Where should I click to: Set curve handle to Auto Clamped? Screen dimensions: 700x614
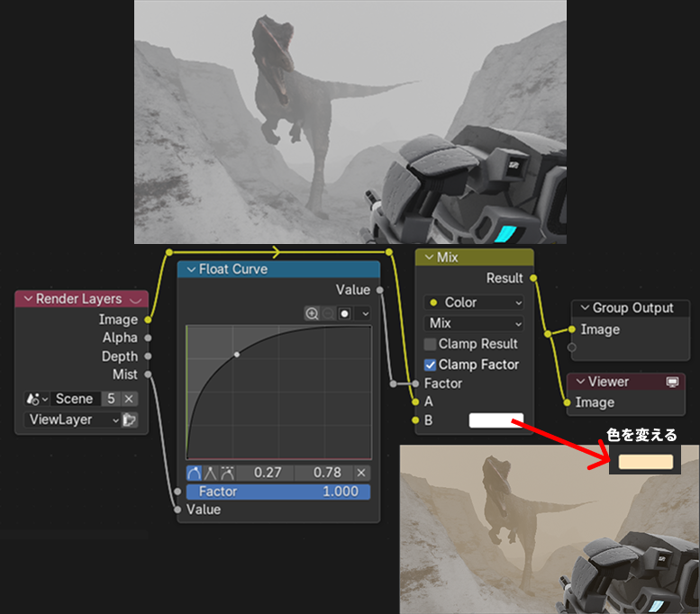[x=227, y=473]
